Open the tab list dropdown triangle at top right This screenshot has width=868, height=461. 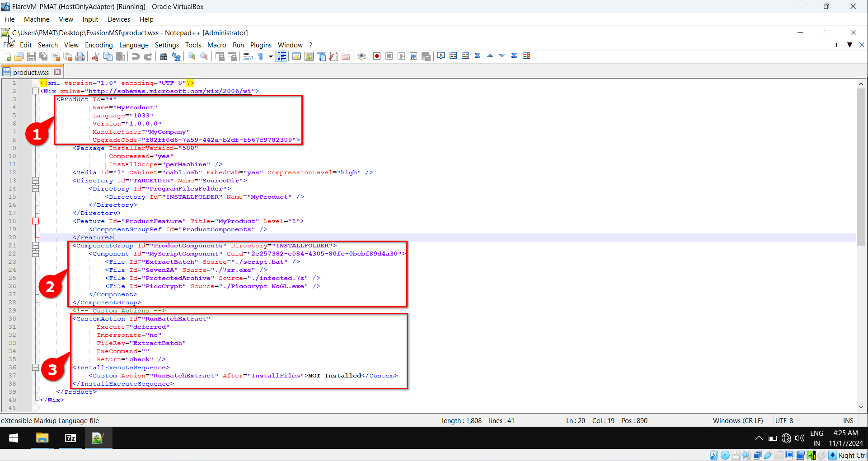(849, 45)
